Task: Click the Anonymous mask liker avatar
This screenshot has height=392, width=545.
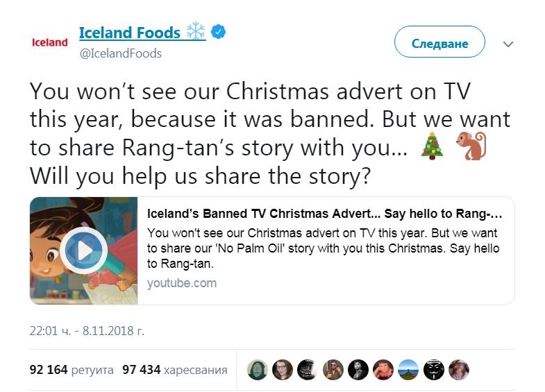Action: [x=434, y=370]
